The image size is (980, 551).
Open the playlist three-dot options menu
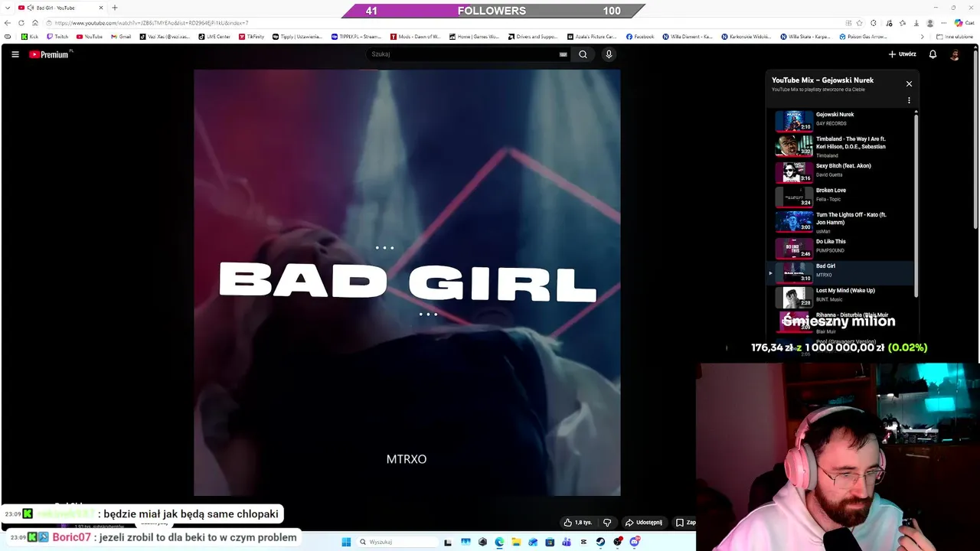909,100
